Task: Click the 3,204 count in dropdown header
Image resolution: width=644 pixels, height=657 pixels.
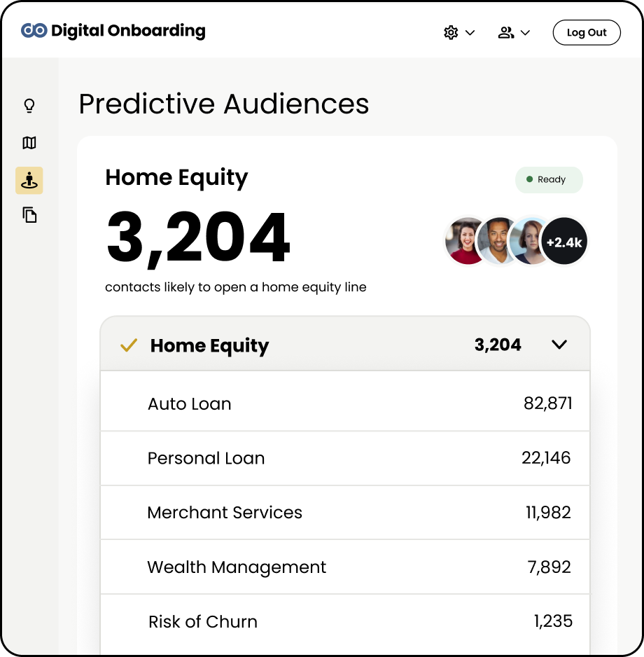Action: point(498,345)
